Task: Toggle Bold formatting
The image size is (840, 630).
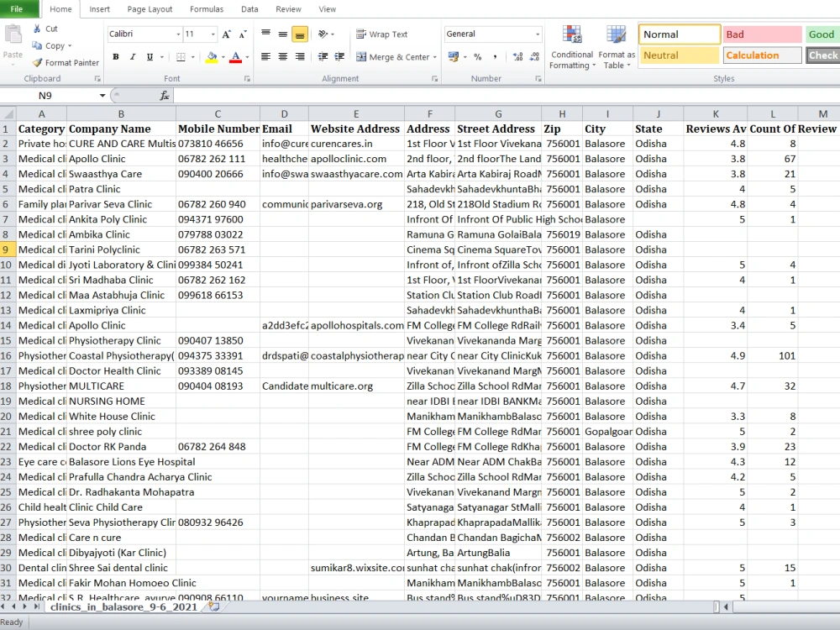Action: 116,56
